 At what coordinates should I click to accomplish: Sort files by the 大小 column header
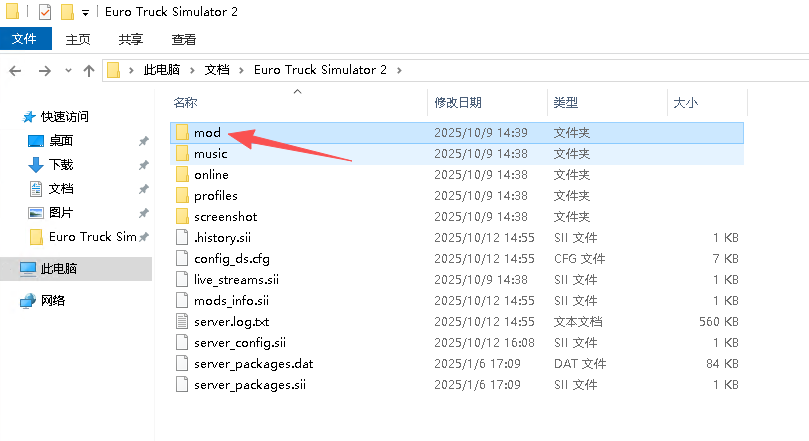685,102
